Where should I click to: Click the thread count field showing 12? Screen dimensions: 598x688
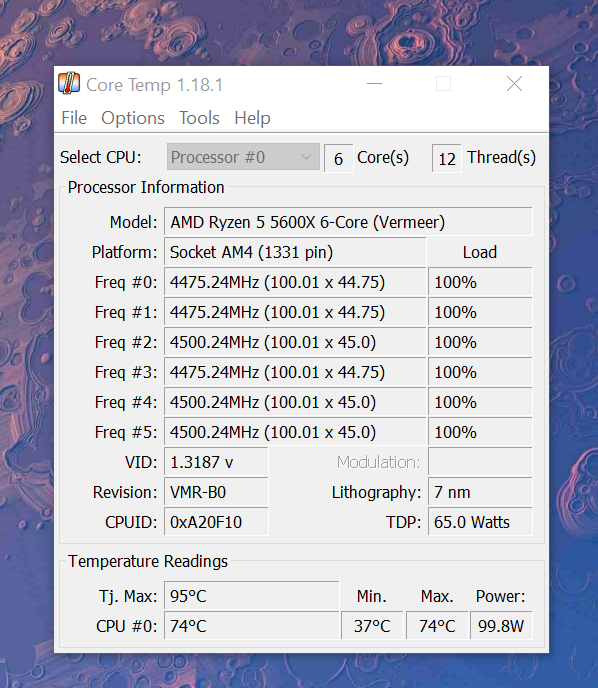447,158
